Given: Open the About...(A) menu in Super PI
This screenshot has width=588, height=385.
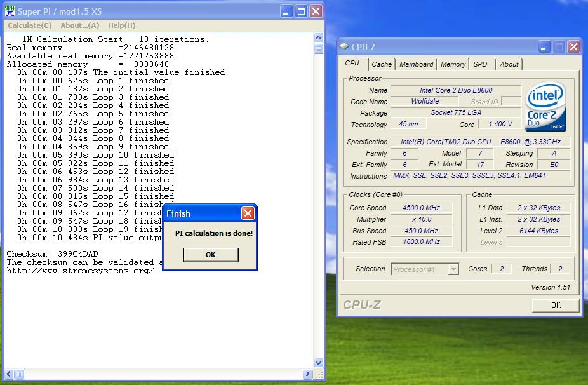Looking at the screenshot, I should pyautogui.click(x=80, y=25).
